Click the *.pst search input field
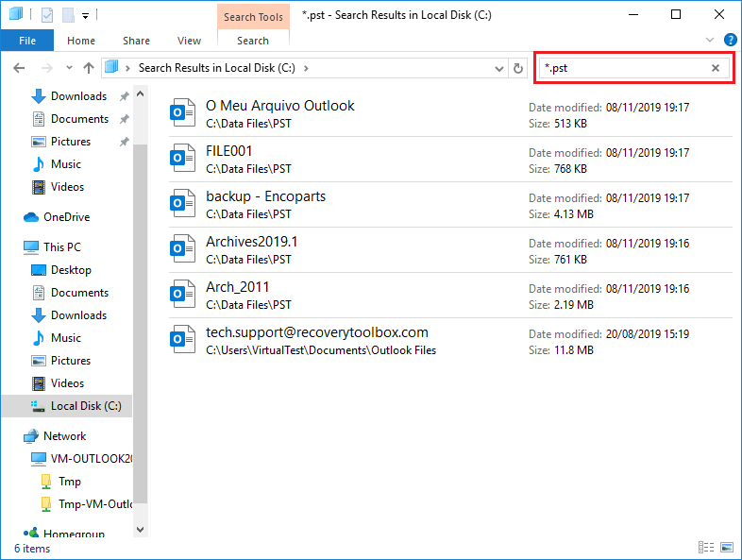Image resolution: width=742 pixels, height=560 pixels. 623,68
